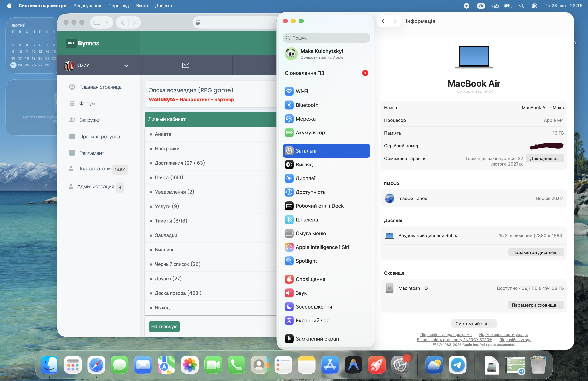Expand OZZY user dropdown chevron

click(x=126, y=66)
